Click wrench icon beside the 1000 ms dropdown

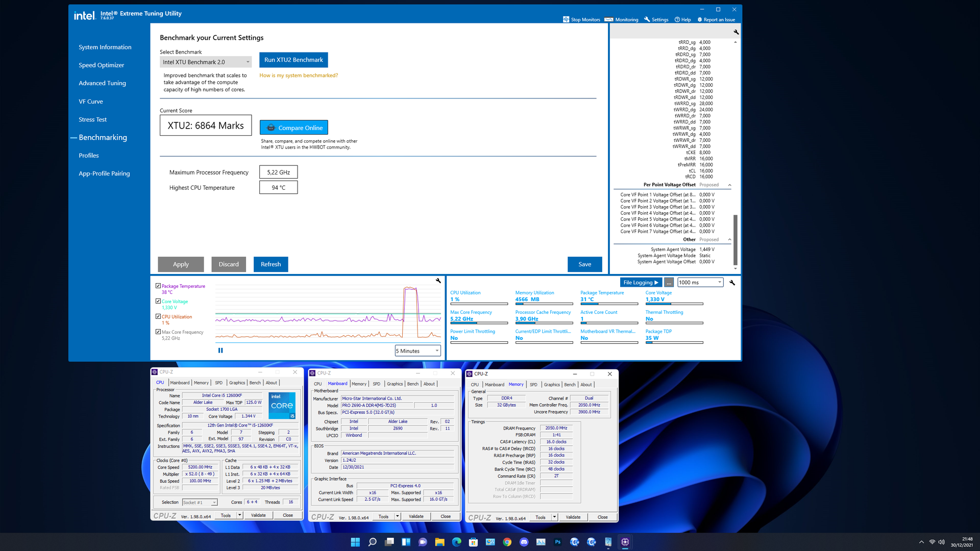(x=732, y=283)
